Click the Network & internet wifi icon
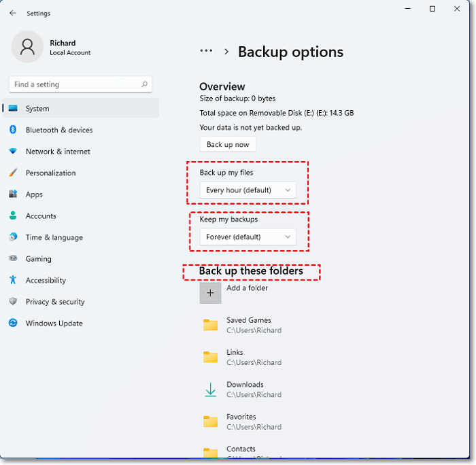This screenshot has width=476, height=465. tap(13, 152)
